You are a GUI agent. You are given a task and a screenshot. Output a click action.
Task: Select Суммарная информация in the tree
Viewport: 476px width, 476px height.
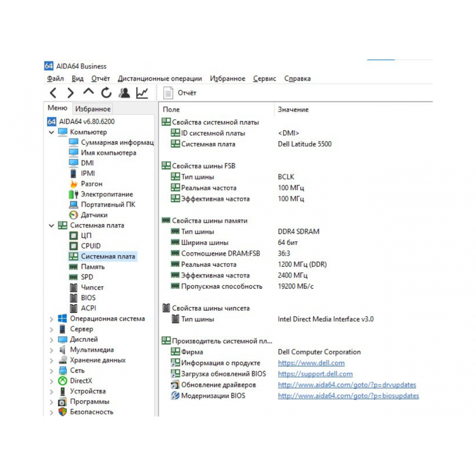[111, 142]
